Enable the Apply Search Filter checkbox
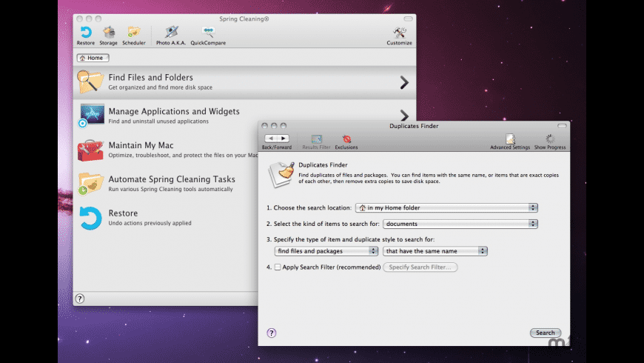This screenshot has width=644, height=363. pos(278,267)
